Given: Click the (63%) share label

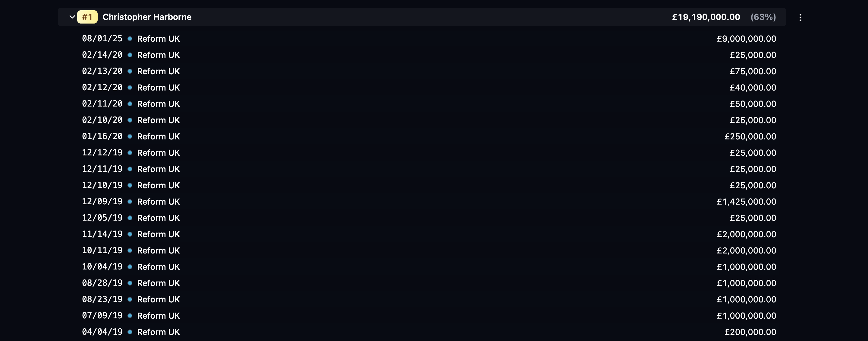Looking at the screenshot, I should tap(763, 17).
